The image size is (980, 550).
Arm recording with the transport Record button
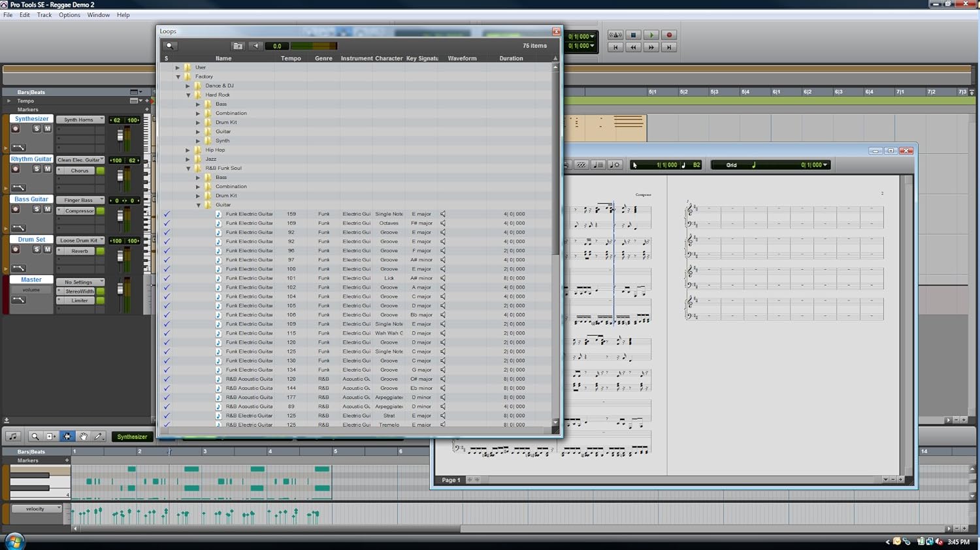pyautogui.click(x=668, y=35)
